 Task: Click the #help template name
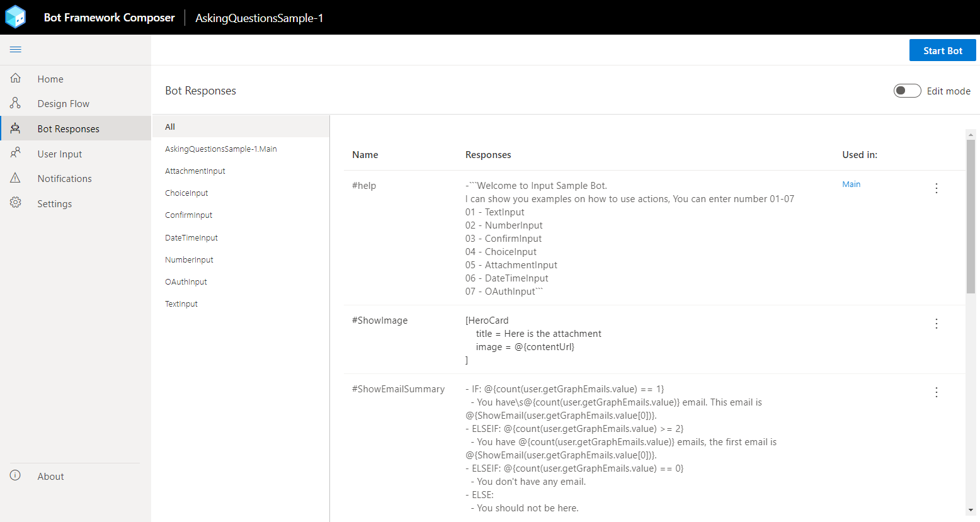point(364,185)
